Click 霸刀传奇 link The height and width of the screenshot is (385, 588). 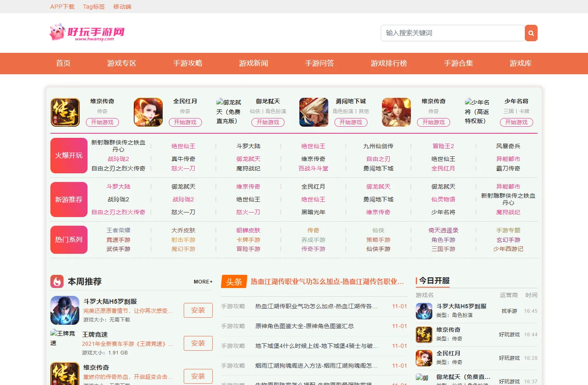coord(508,168)
